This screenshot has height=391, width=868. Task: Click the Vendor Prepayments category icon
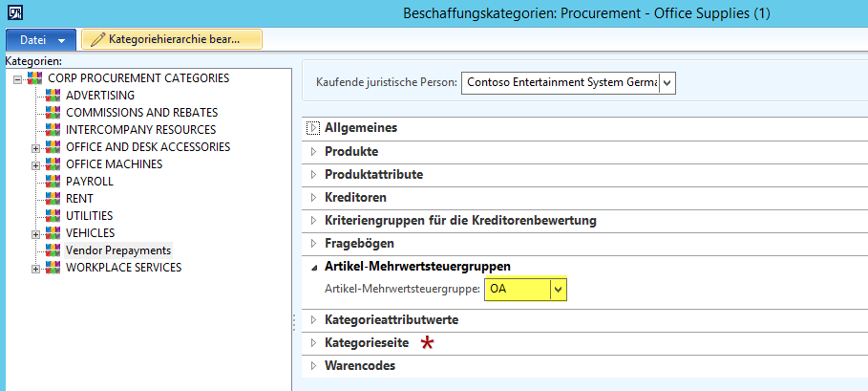(x=53, y=250)
